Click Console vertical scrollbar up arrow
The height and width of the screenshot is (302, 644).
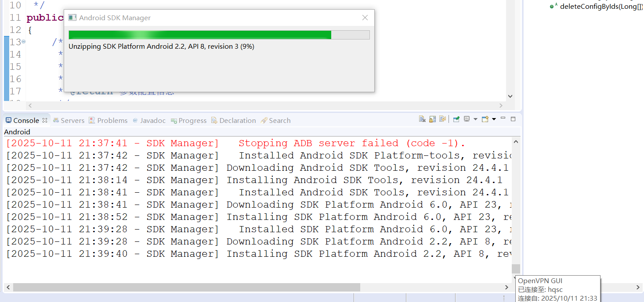(516, 142)
